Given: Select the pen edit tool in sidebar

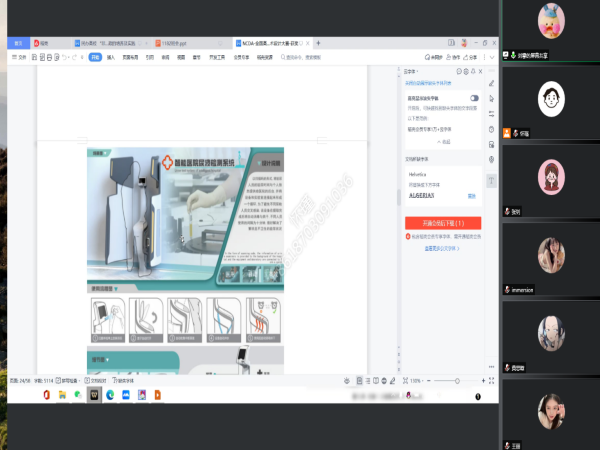Looking at the screenshot, I should tap(491, 82).
